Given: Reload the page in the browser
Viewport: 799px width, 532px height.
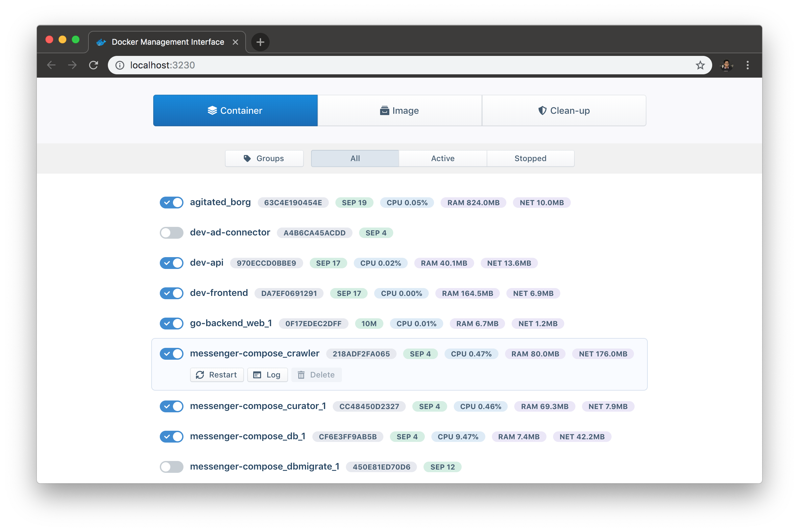Looking at the screenshot, I should [94, 65].
